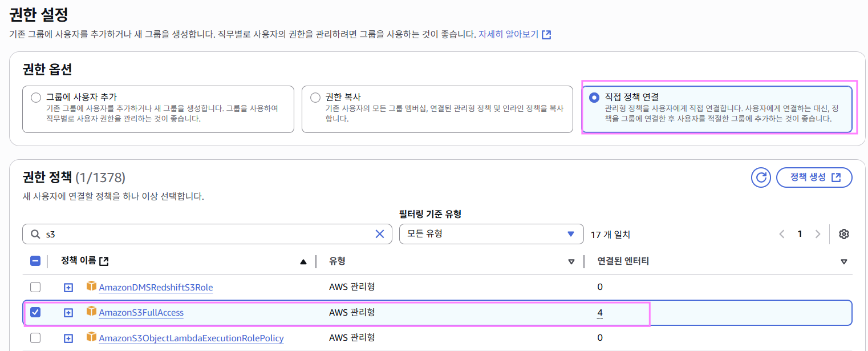The image size is (868, 351).
Task: Go to the next results page
Action: [818, 234]
